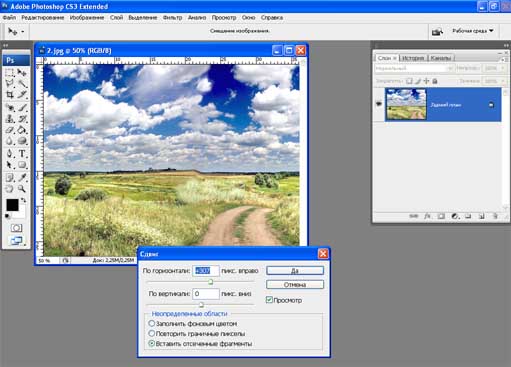The height and width of the screenshot is (367, 511).
Task: Switch to the Каналы tab
Action: coord(440,58)
